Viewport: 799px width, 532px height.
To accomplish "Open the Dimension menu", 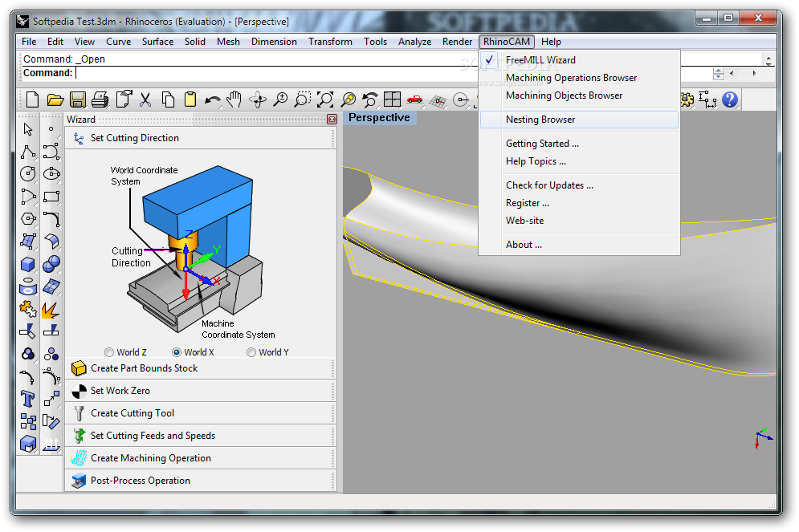I will (x=274, y=42).
